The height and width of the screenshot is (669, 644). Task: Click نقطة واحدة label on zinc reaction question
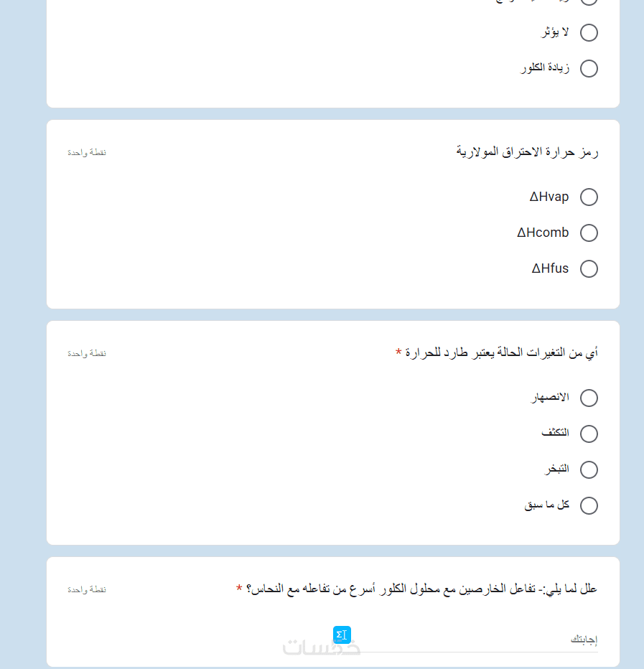pyautogui.click(x=87, y=589)
